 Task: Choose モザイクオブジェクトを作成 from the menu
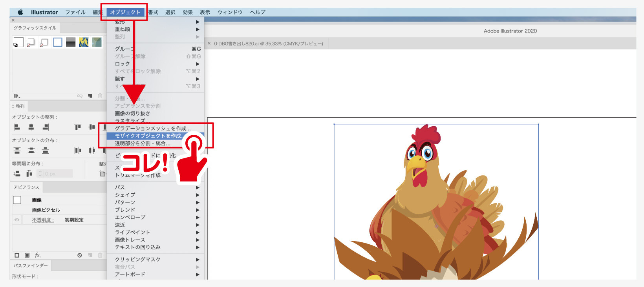pyautogui.click(x=156, y=136)
